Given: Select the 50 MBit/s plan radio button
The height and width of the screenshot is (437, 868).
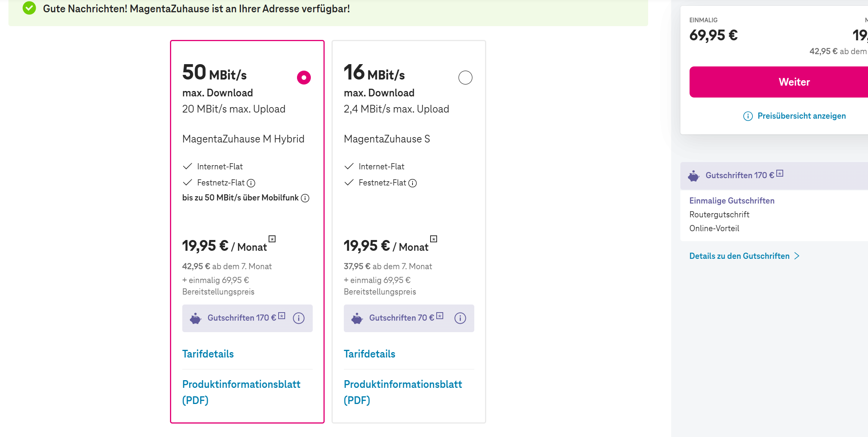Looking at the screenshot, I should click(x=304, y=78).
